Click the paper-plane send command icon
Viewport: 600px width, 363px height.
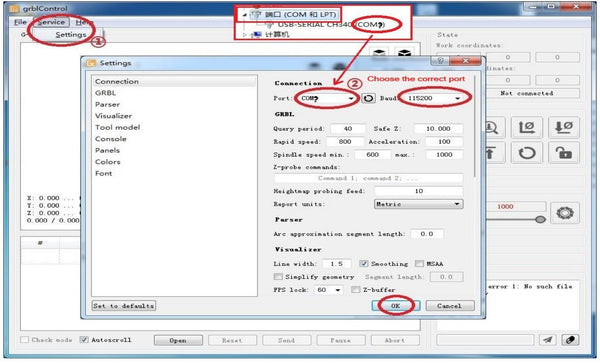548,340
